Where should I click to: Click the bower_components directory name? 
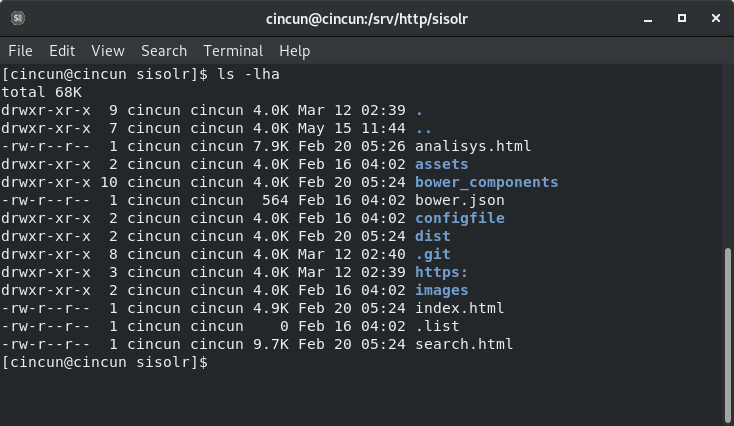pyautogui.click(x=486, y=182)
